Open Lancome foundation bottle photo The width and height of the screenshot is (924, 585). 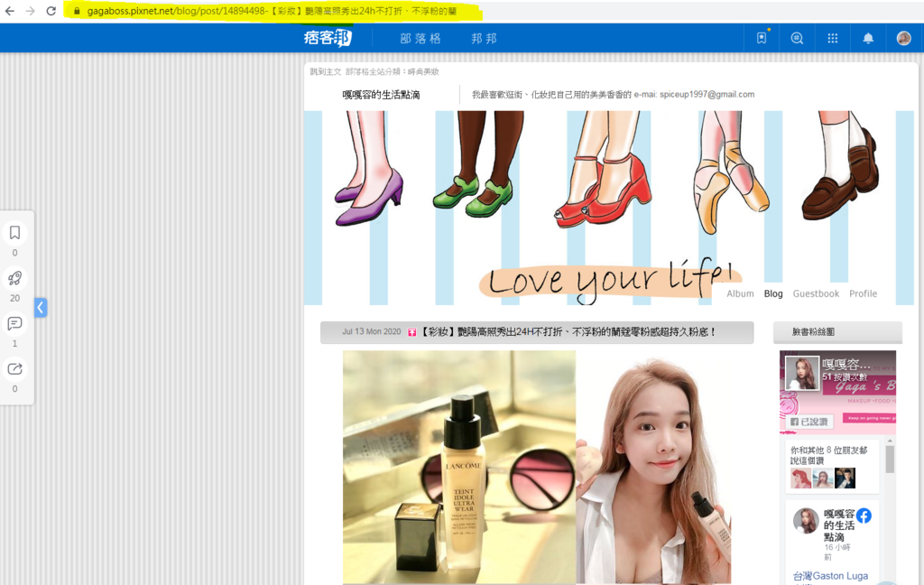pyautogui.click(x=459, y=467)
